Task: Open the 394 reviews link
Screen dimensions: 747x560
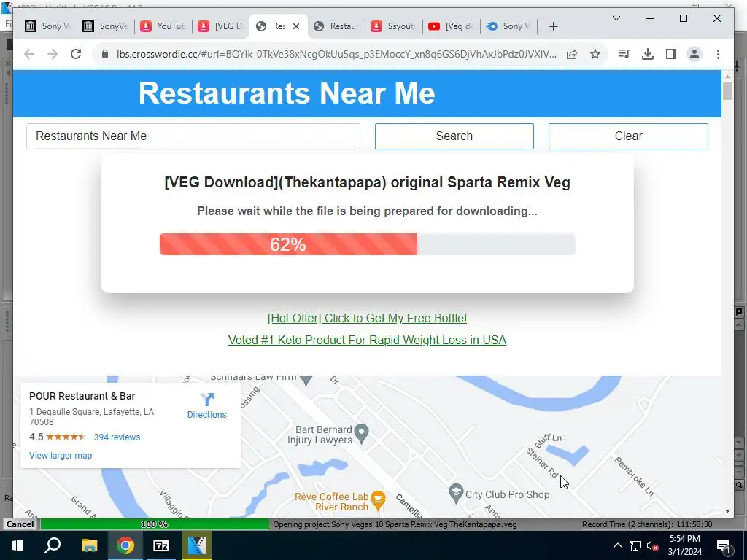Action: tap(117, 437)
